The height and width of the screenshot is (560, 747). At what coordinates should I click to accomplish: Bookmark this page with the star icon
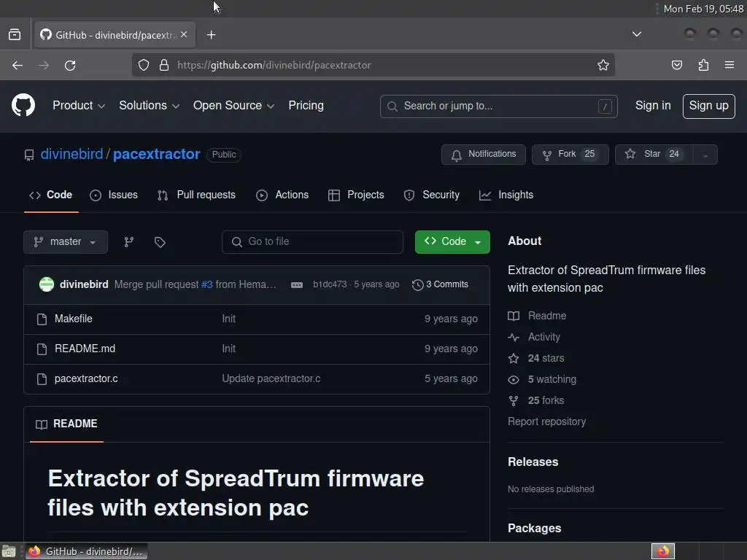tap(603, 65)
